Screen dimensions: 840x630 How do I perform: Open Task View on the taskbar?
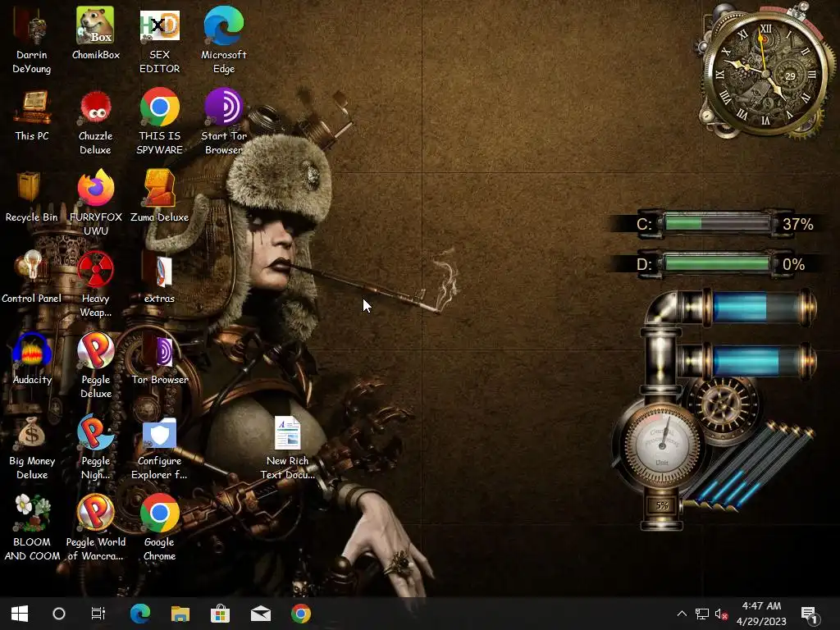[x=98, y=614]
